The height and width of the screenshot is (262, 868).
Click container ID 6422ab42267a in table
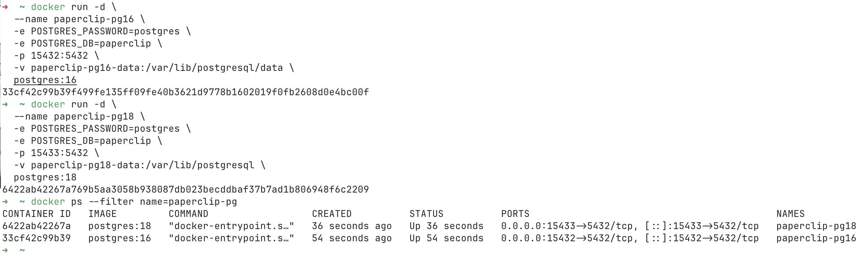point(37,226)
